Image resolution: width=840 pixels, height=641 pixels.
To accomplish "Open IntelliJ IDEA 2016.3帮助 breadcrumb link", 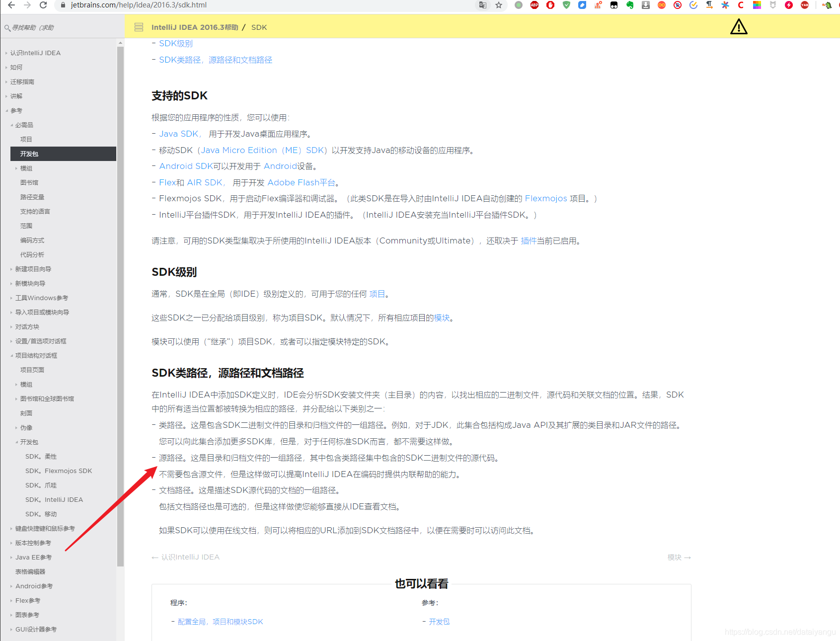I will coord(195,27).
